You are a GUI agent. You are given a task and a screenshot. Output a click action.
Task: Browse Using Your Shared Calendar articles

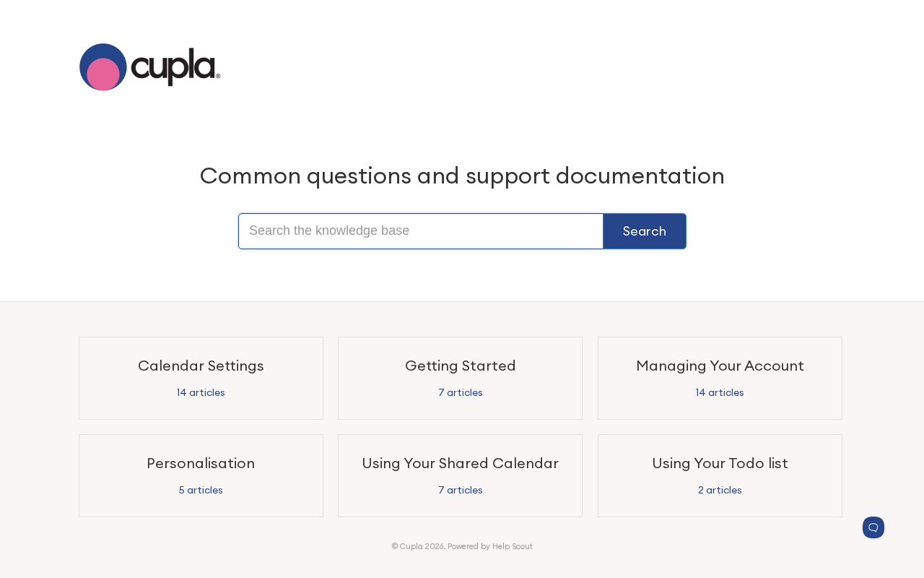point(460,463)
